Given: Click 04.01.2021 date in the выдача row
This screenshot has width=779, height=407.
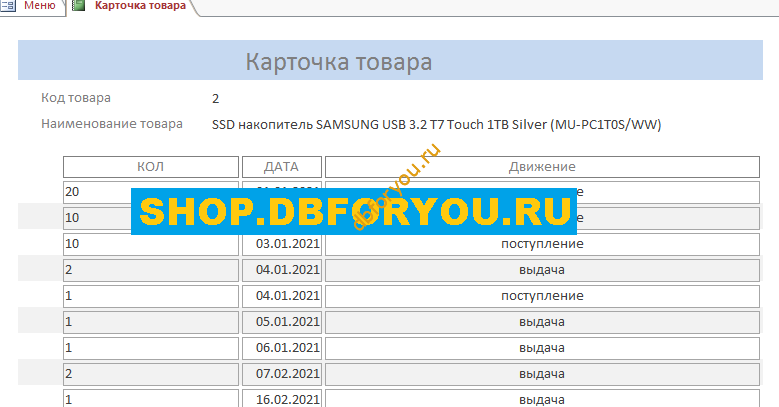Looking at the screenshot, I should (x=282, y=270).
